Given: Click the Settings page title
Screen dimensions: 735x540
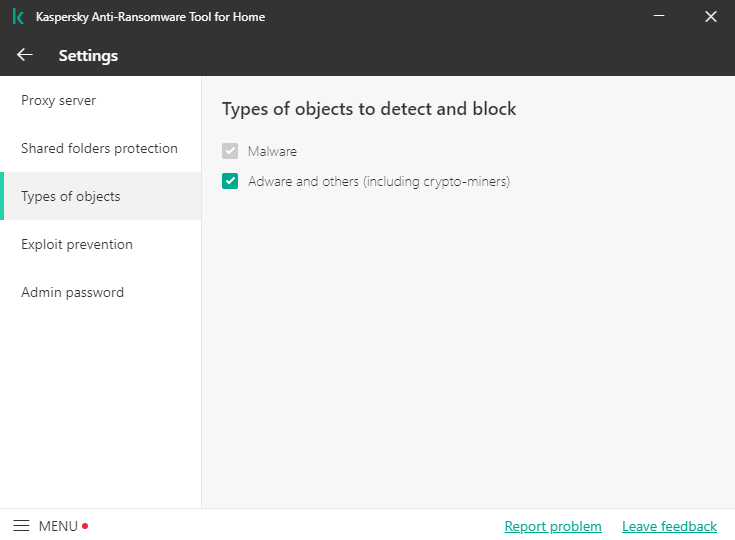Looking at the screenshot, I should (x=88, y=55).
